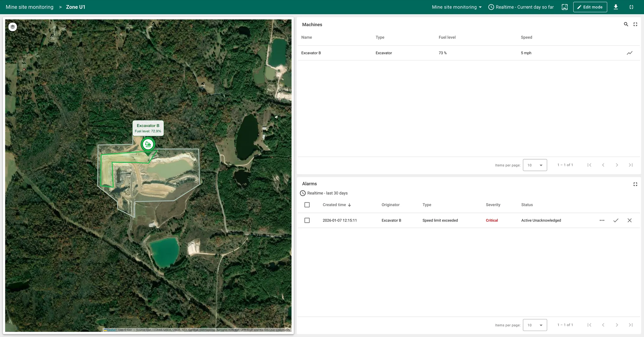The image size is (644, 337).
Task: Clear the Speed limit exceeded alarm
Action: coord(630,220)
